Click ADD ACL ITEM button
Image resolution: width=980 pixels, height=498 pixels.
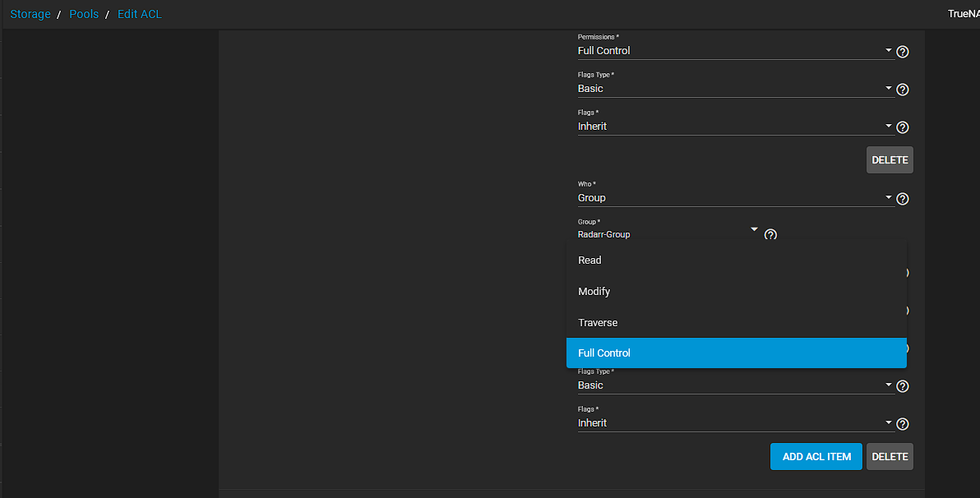pos(816,457)
